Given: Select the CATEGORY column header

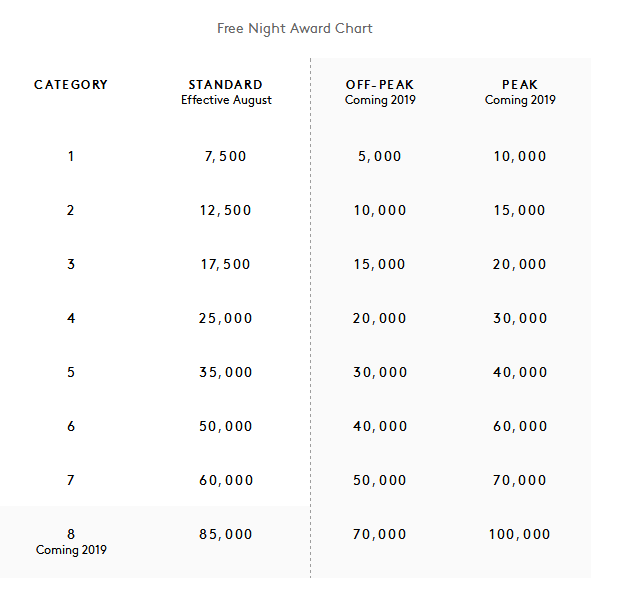Looking at the screenshot, I should [71, 85].
